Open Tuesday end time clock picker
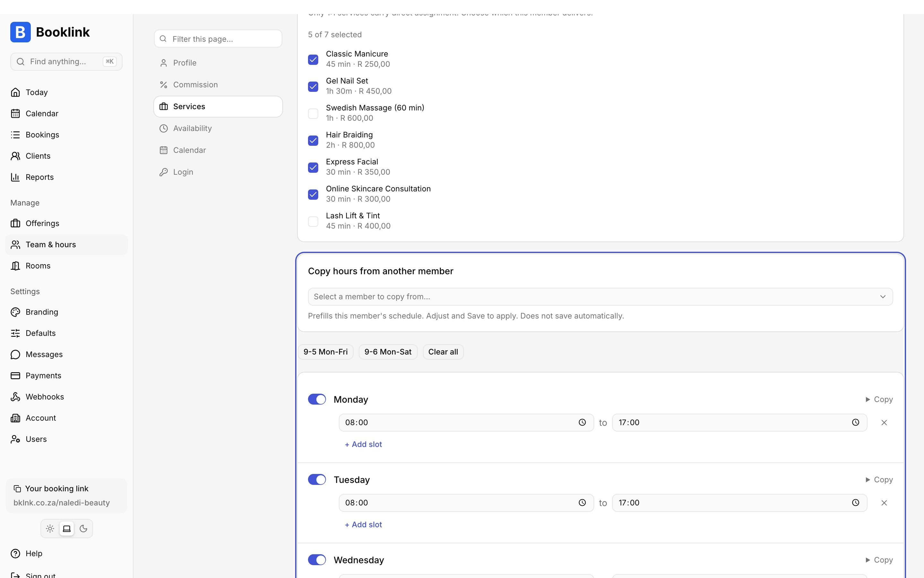924x578 pixels. click(x=855, y=503)
